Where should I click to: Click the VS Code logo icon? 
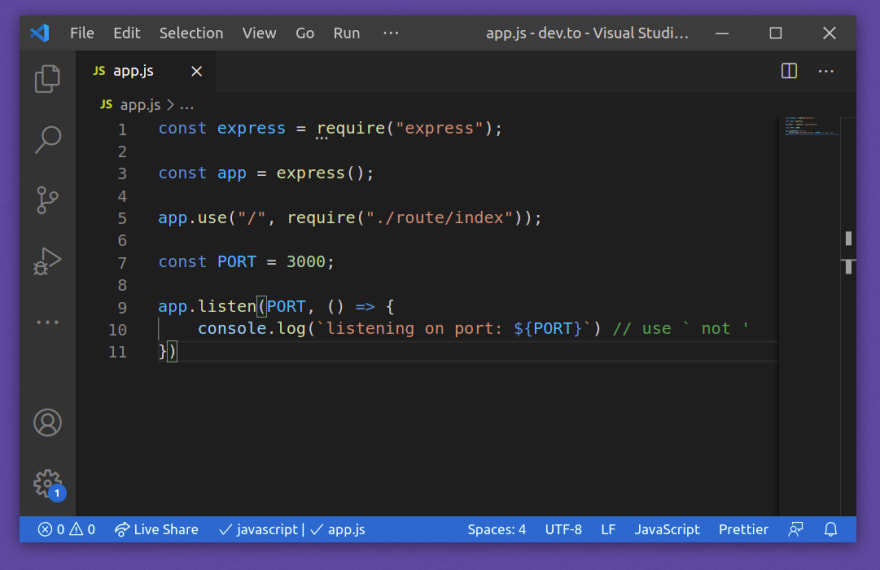click(x=40, y=33)
